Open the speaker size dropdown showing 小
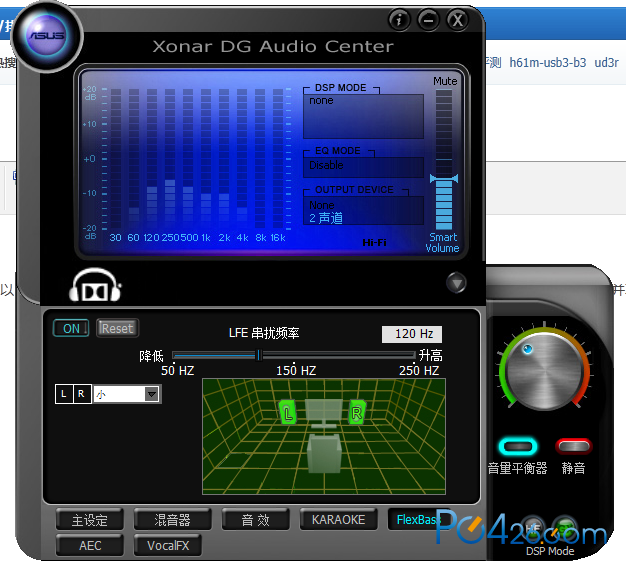 (x=127, y=394)
